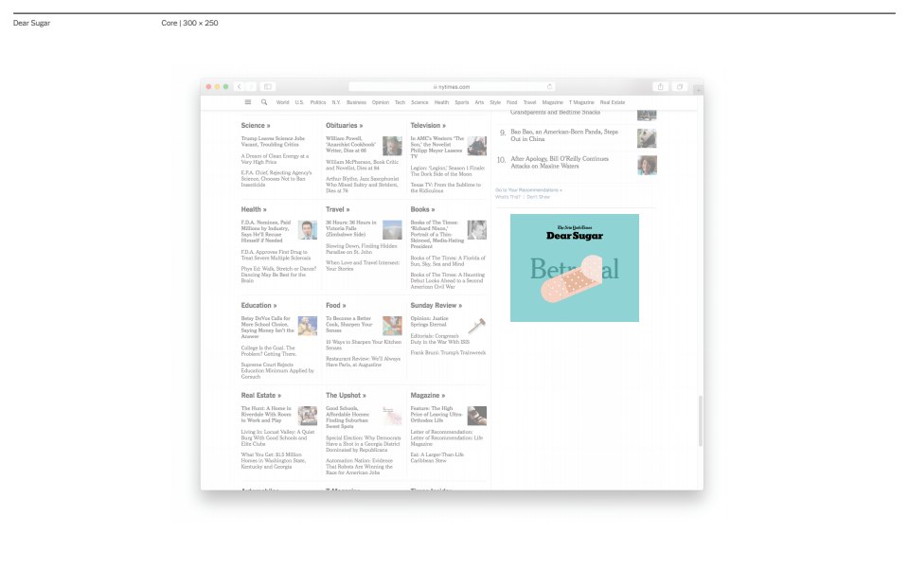Open the Sunday Review section heading
This screenshot has height=588, width=909.
click(436, 306)
